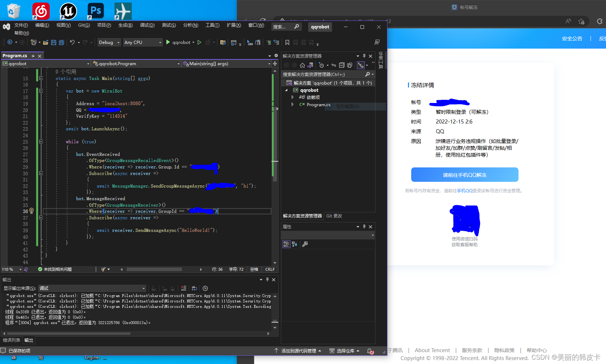Open Photoshop desktop shortcut
This screenshot has height=364, width=606.
pyautogui.click(x=95, y=11)
